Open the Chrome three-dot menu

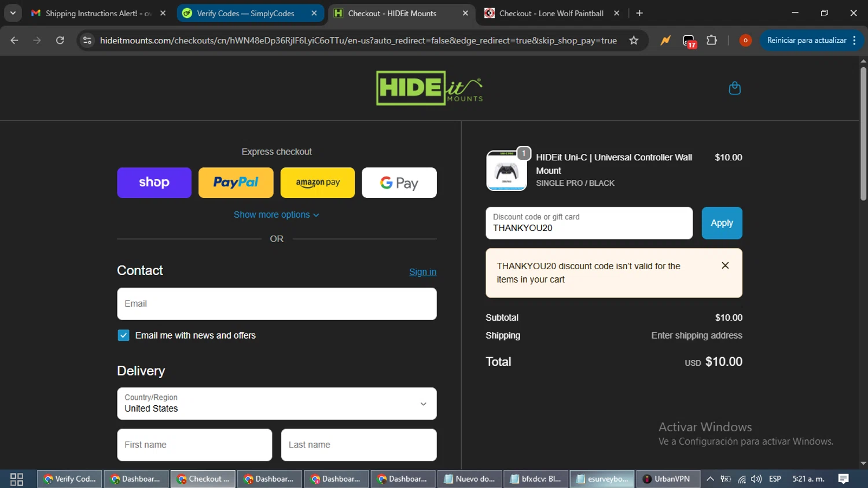[x=855, y=41]
